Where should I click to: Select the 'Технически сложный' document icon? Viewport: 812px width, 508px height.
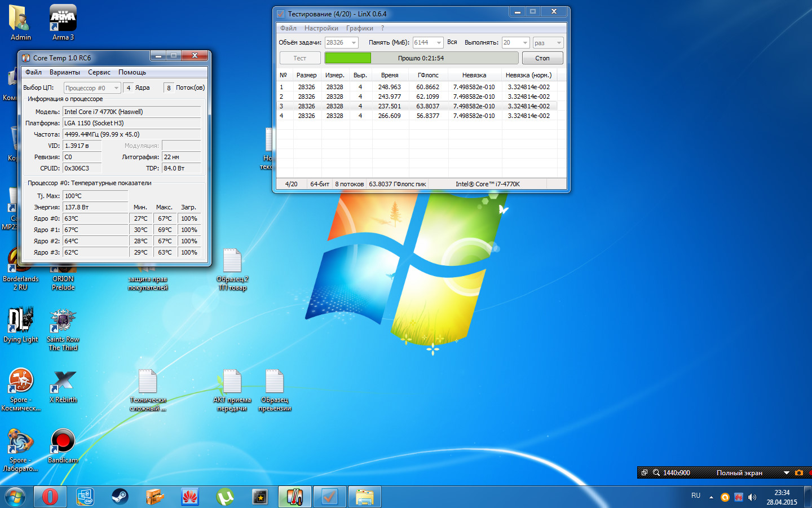148,390
